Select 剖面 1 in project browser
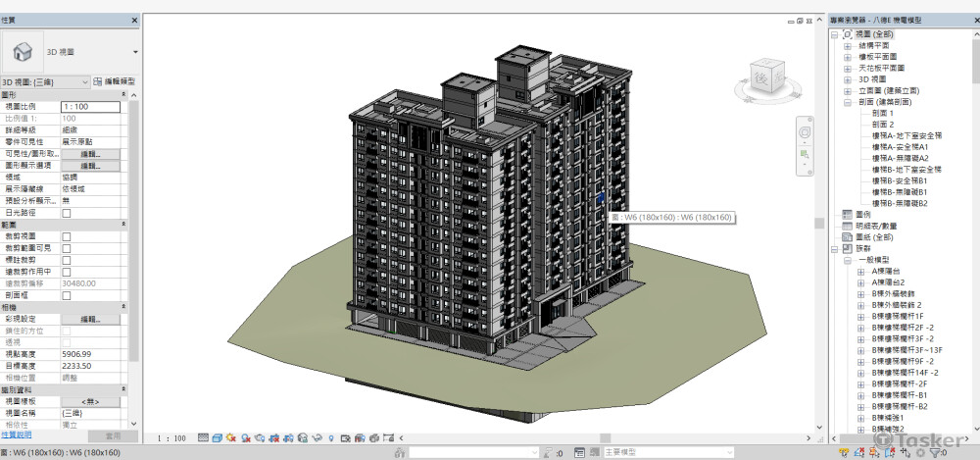 (884, 113)
